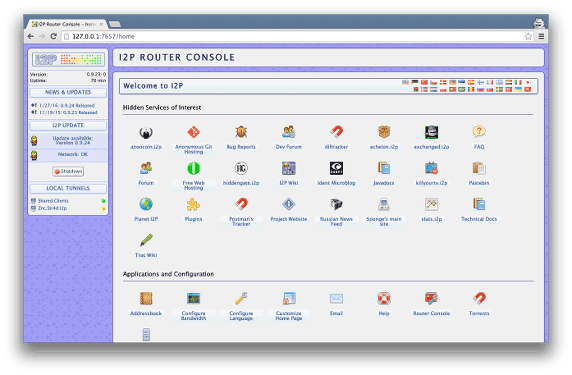Click the Email envelope icon
The image size is (572, 375).
pyautogui.click(x=336, y=298)
